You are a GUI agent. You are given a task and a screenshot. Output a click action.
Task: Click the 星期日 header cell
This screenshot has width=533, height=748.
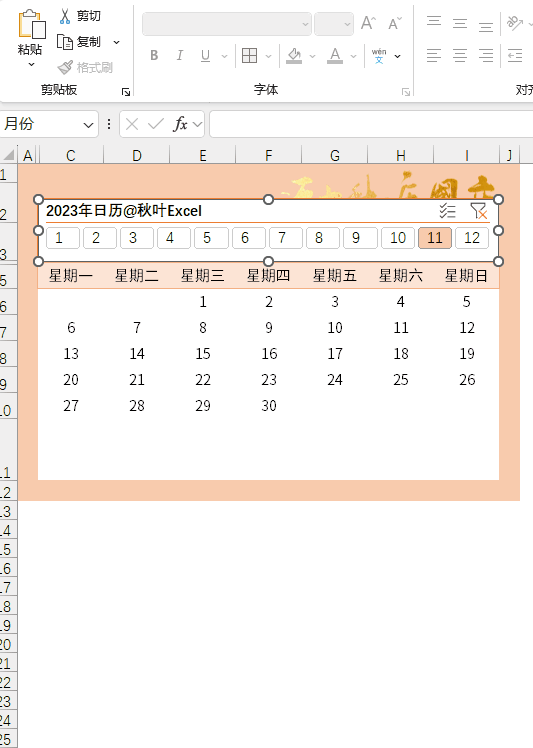click(x=466, y=275)
